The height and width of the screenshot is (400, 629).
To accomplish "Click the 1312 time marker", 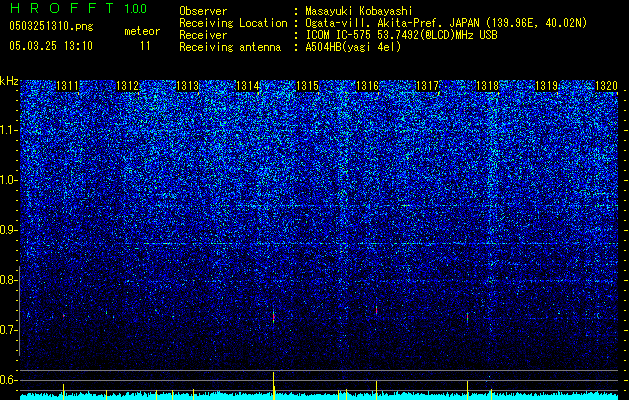I will tap(127, 86).
